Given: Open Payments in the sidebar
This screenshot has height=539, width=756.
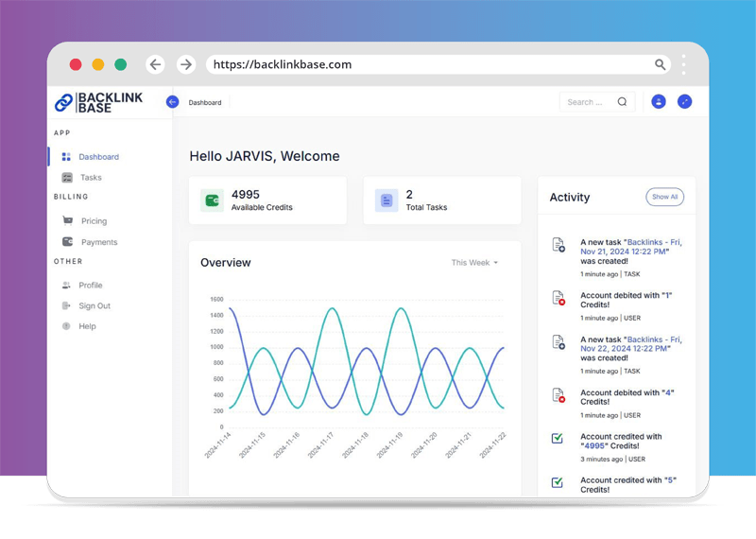Looking at the screenshot, I should [99, 242].
